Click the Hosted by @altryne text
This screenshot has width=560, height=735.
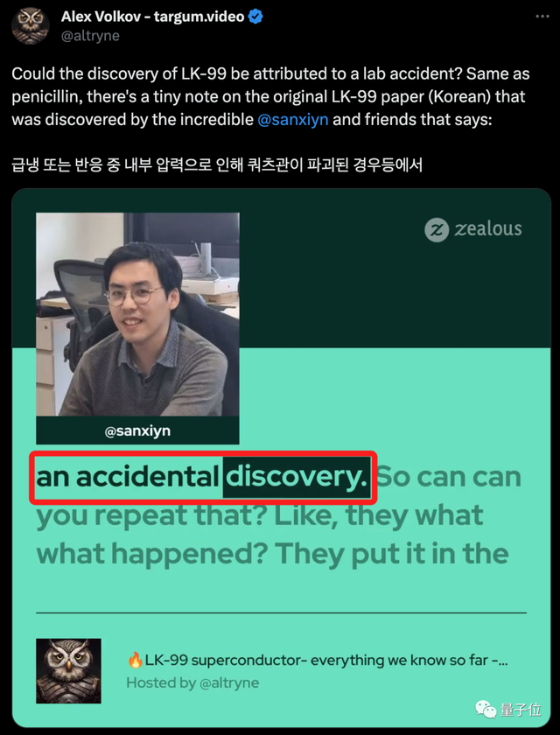(x=192, y=682)
